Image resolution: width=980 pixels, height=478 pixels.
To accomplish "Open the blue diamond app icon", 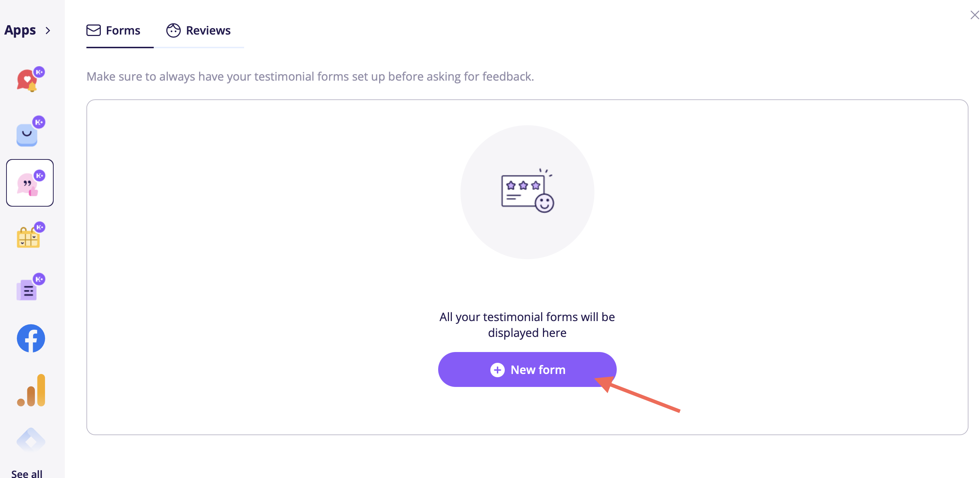I will (x=31, y=440).
